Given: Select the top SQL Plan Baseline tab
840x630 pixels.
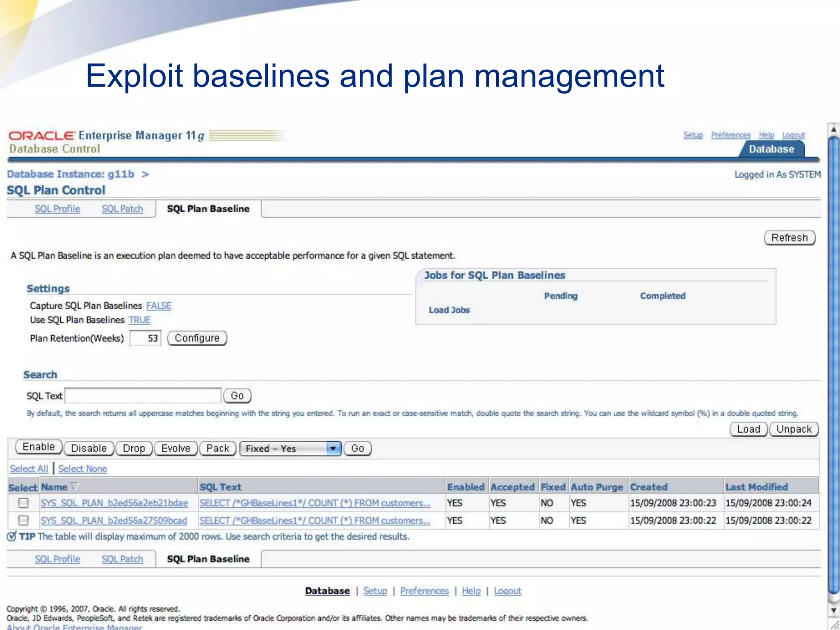Looking at the screenshot, I should coord(208,209).
